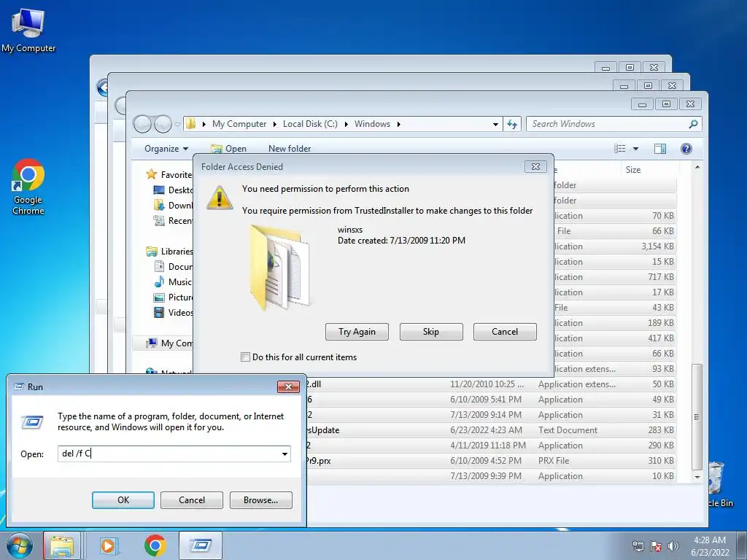The width and height of the screenshot is (747, 560).
Task: Click the Explorer forward navigation arrow
Action: click(x=163, y=124)
